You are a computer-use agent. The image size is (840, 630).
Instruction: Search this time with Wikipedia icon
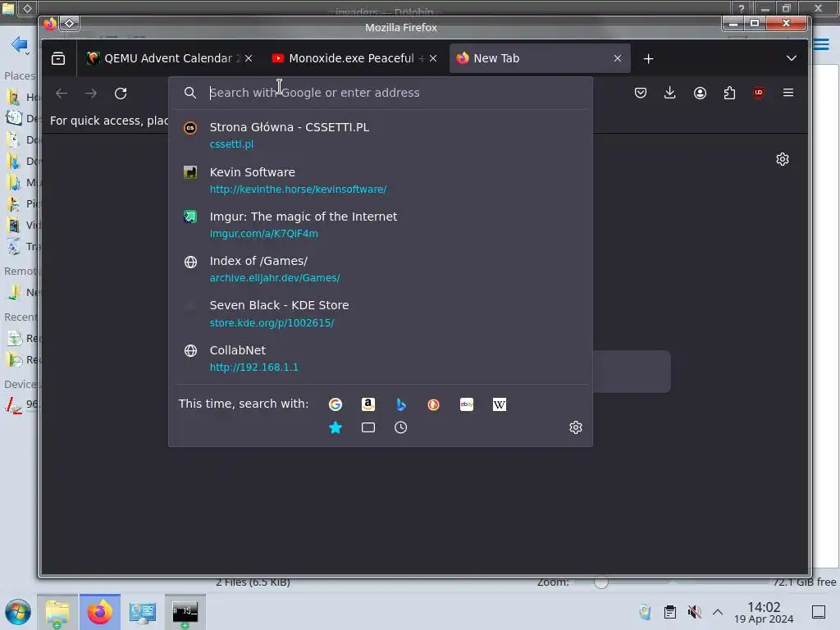[500, 404]
